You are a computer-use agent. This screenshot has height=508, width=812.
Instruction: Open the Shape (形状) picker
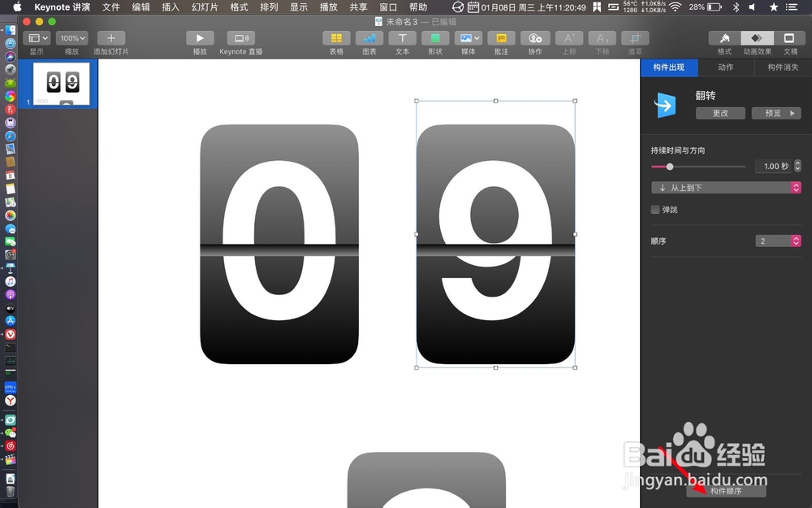[x=435, y=38]
